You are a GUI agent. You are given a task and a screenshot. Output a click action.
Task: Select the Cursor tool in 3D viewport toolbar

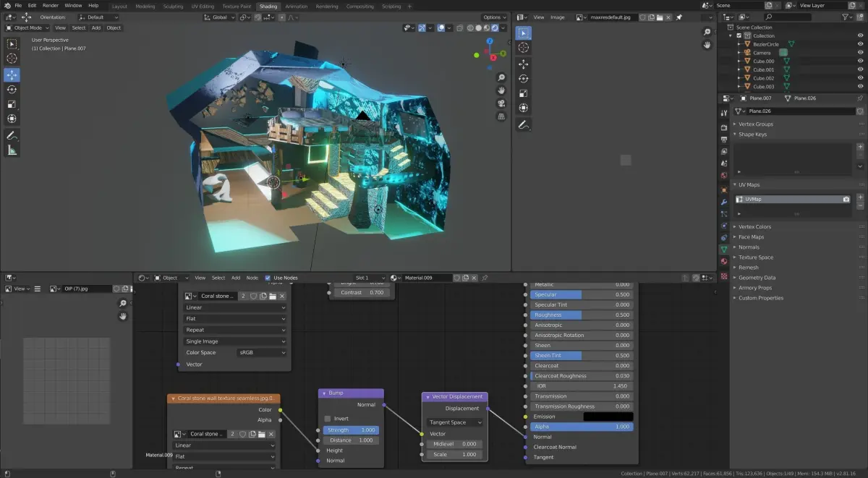(12, 59)
